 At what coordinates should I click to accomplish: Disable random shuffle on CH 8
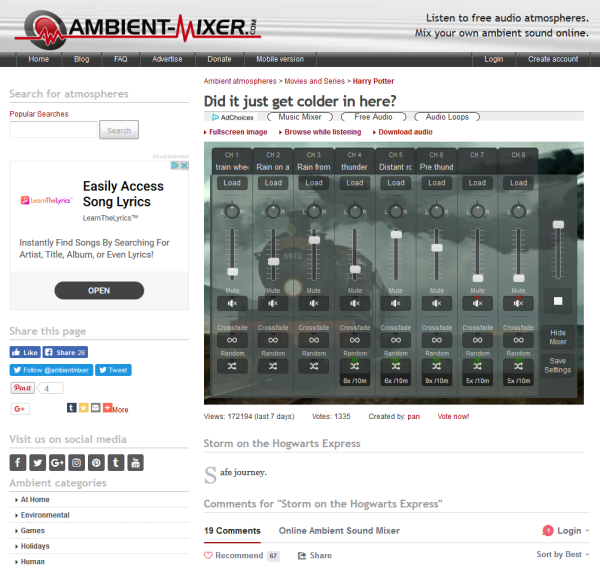tap(518, 366)
